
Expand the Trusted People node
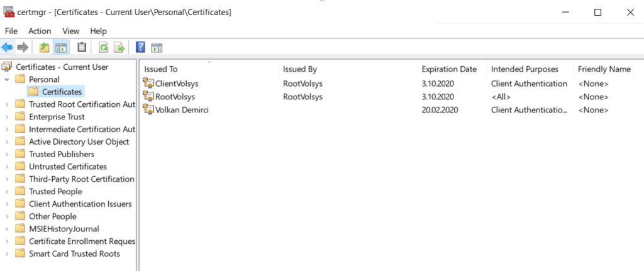click(6, 191)
